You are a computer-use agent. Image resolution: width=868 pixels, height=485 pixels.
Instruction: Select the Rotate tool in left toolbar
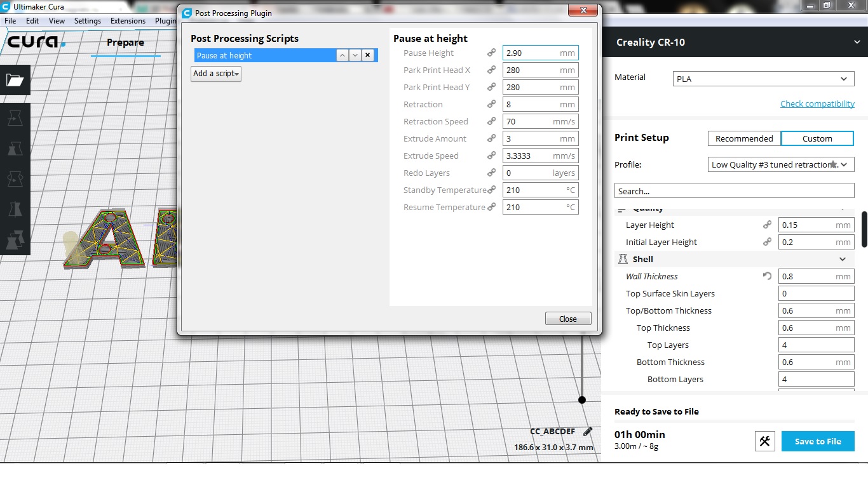tap(15, 179)
